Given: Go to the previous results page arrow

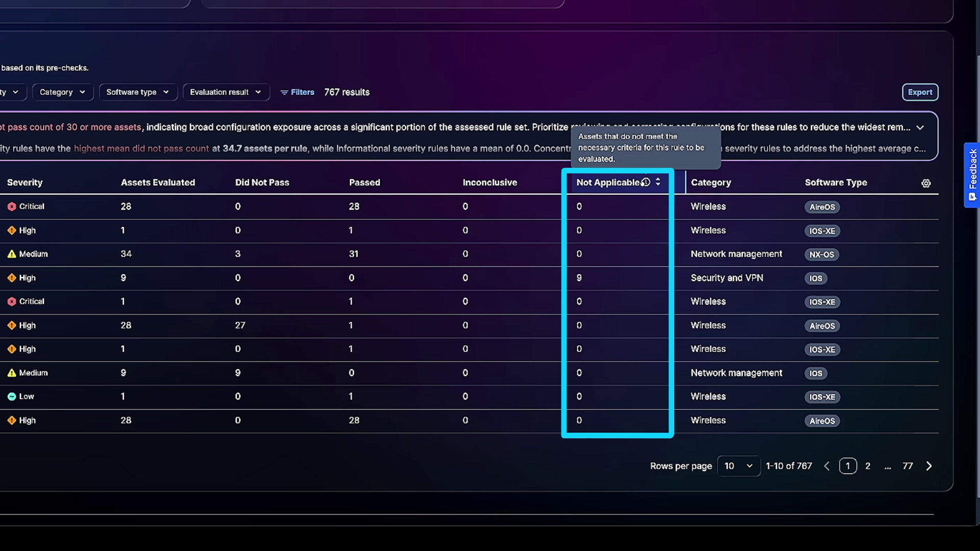Looking at the screenshot, I should tap(827, 466).
